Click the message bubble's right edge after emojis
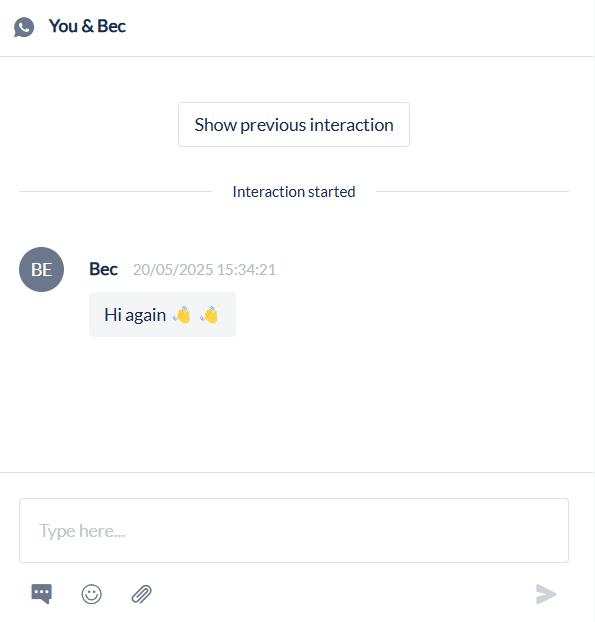595x622 pixels. pos(228,315)
